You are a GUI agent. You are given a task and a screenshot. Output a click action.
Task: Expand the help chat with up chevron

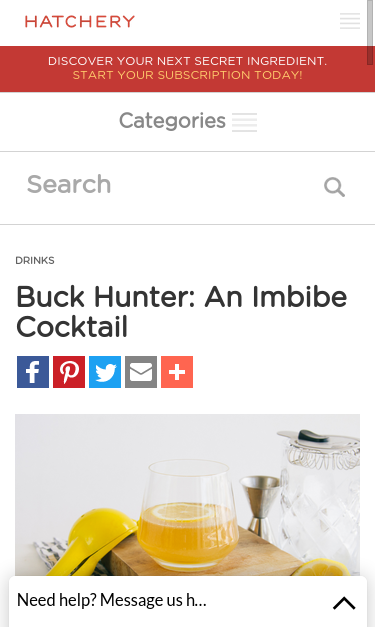click(344, 603)
